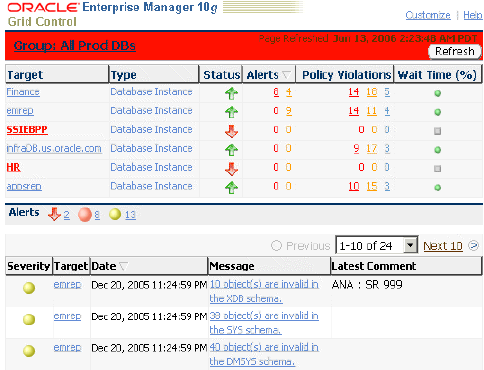Click emrep warning alerts count 9
The image size is (484, 370).
[289, 111]
